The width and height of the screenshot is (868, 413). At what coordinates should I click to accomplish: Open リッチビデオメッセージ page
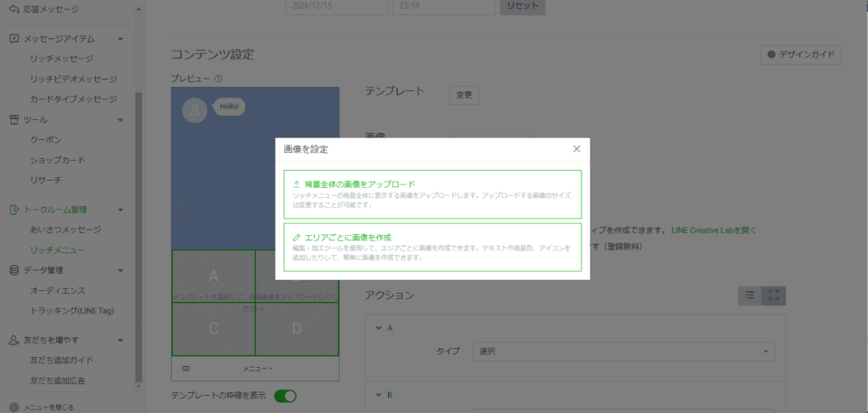point(73,80)
